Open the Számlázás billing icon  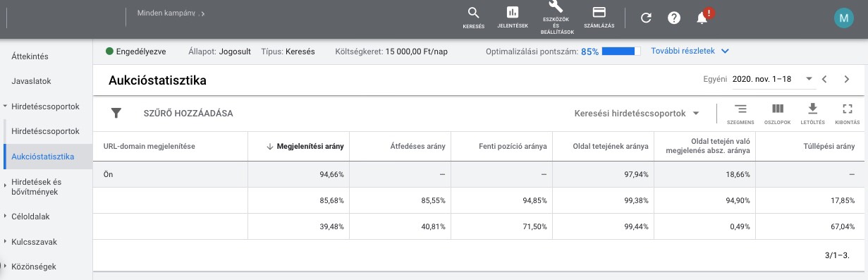[599, 18]
